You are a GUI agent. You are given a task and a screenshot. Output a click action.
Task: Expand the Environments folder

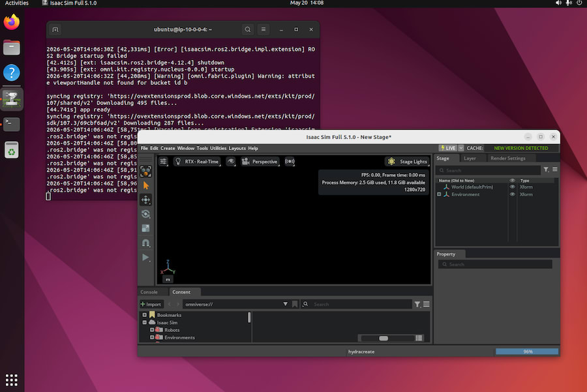coord(152,337)
